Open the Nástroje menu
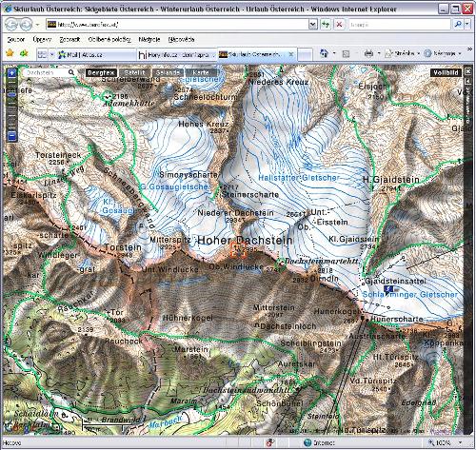This screenshot has height=450, width=476. point(149,40)
